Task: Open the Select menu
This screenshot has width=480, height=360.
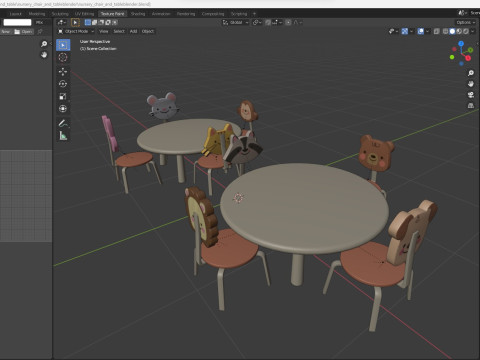Action: [119, 31]
